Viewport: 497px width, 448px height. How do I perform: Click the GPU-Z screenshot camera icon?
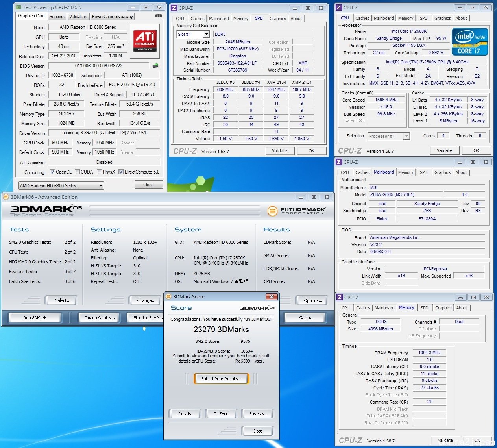[158, 16]
